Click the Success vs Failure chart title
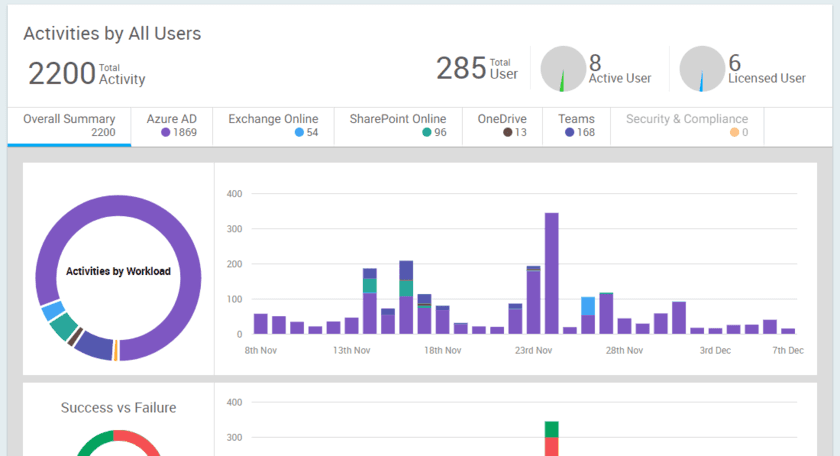This screenshot has height=456, width=840. [x=118, y=407]
